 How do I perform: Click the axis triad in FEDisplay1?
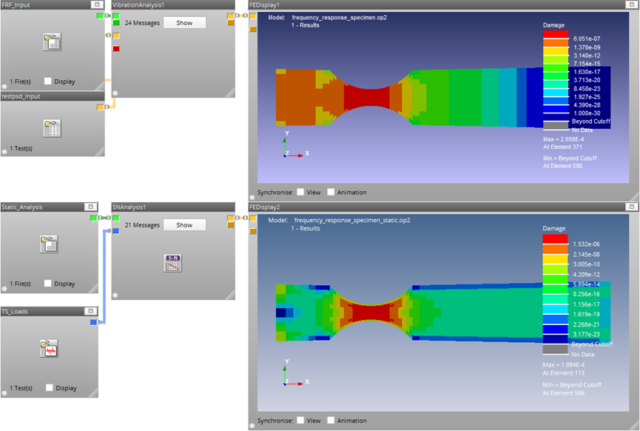tap(295, 145)
